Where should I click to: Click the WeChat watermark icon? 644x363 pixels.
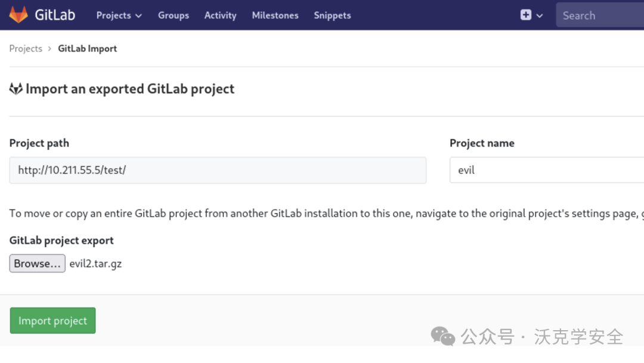443,336
